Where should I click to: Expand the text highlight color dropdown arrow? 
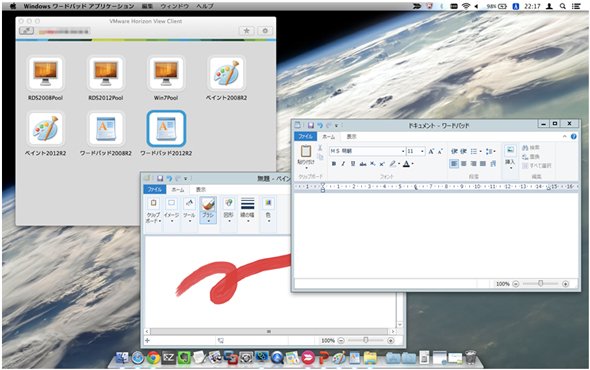tap(399, 164)
